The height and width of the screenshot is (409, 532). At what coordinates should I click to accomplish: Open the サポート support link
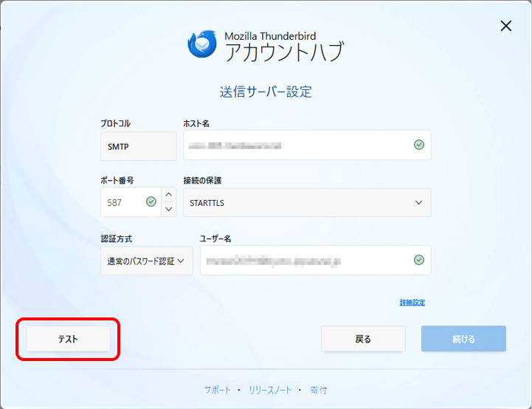(x=218, y=390)
